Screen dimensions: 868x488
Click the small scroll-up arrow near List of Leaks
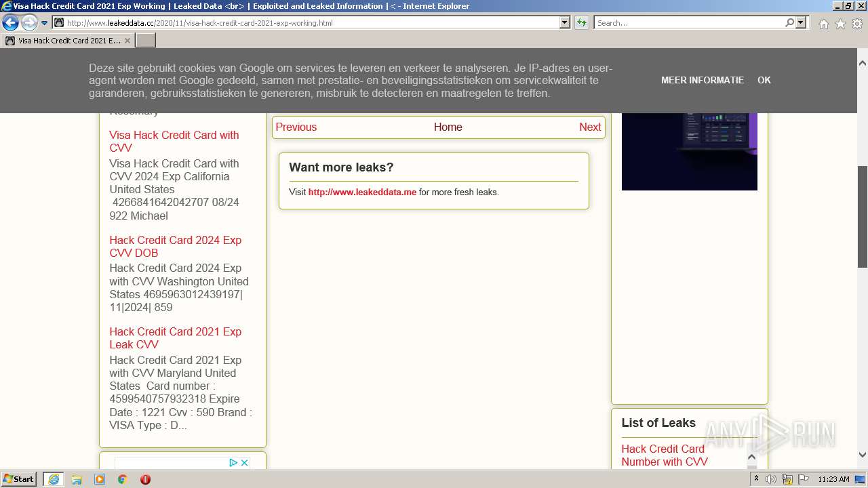point(751,457)
